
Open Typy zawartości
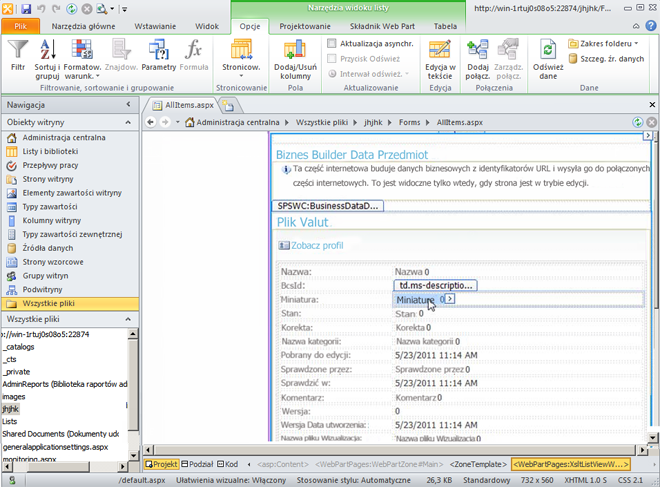(50, 207)
